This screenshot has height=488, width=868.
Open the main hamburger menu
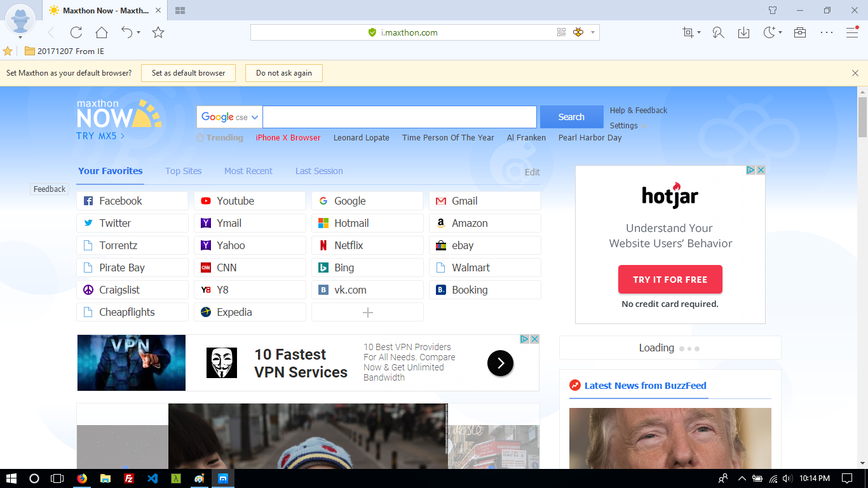852,32
